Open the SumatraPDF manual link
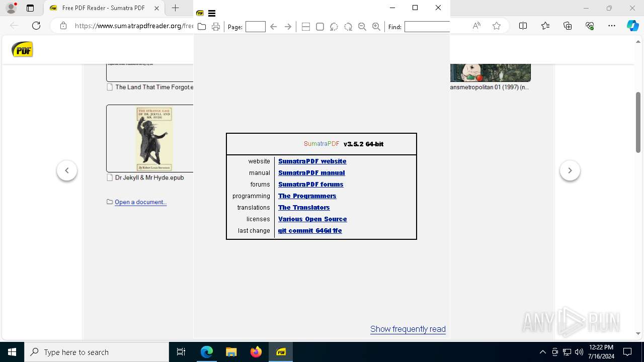The width and height of the screenshot is (644, 362). click(x=311, y=173)
